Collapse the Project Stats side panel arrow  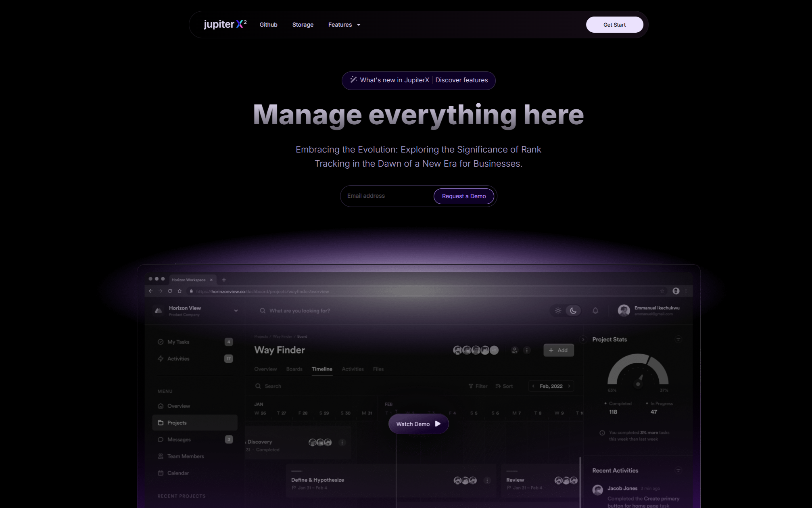coord(582,340)
